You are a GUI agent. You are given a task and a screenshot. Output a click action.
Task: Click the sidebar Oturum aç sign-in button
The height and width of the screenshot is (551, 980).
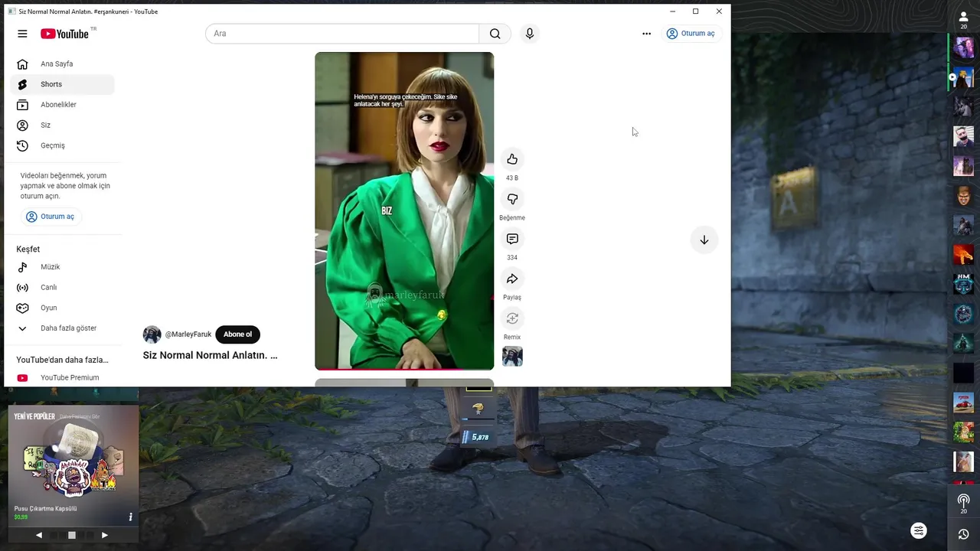(50, 217)
